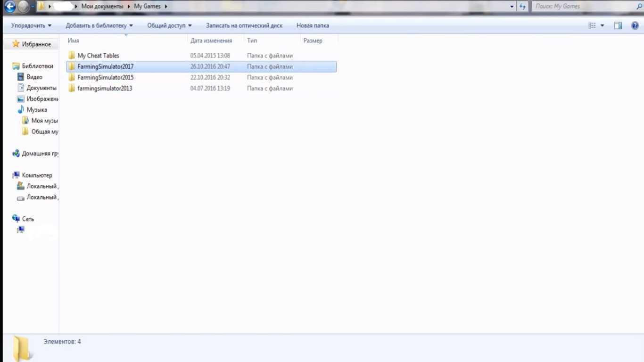Open the Общий доступ menu
The height and width of the screenshot is (362, 644).
169,25
